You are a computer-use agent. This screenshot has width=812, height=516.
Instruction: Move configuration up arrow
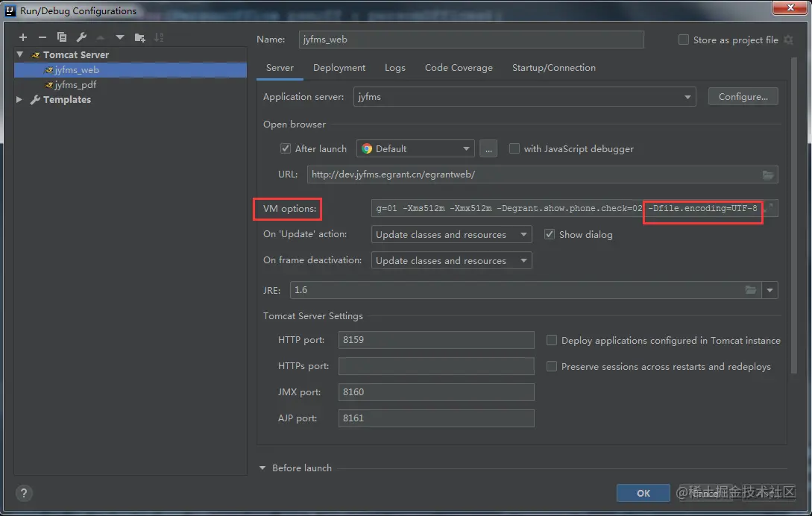pyautogui.click(x=101, y=37)
